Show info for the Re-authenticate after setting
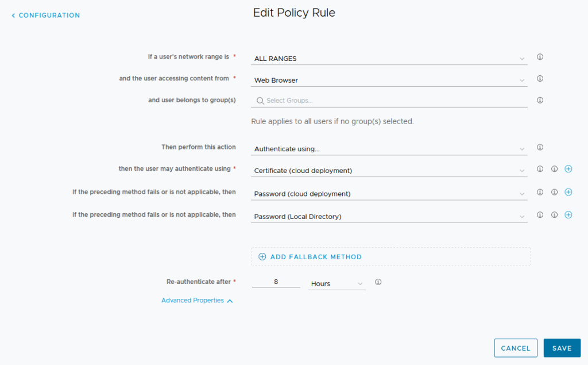The height and width of the screenshot is (365, 588). point(378,282)
